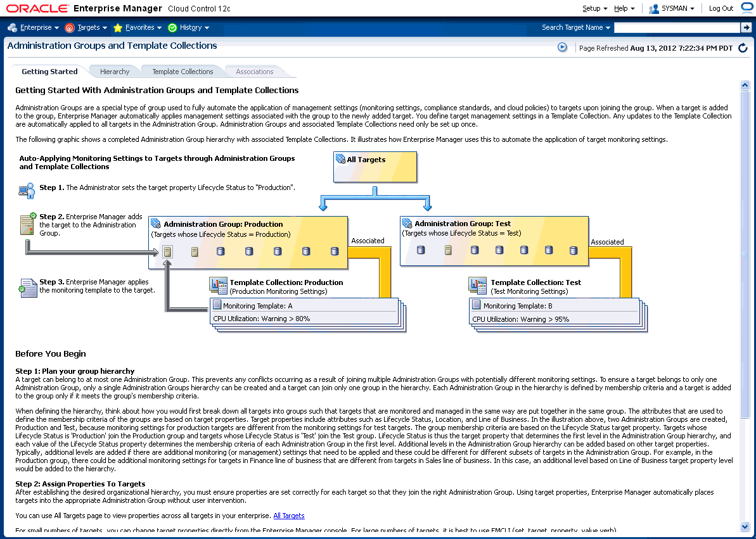Click the Administration Group: Test icon
This screenshot has width=756, height=539.
(407, 223)
